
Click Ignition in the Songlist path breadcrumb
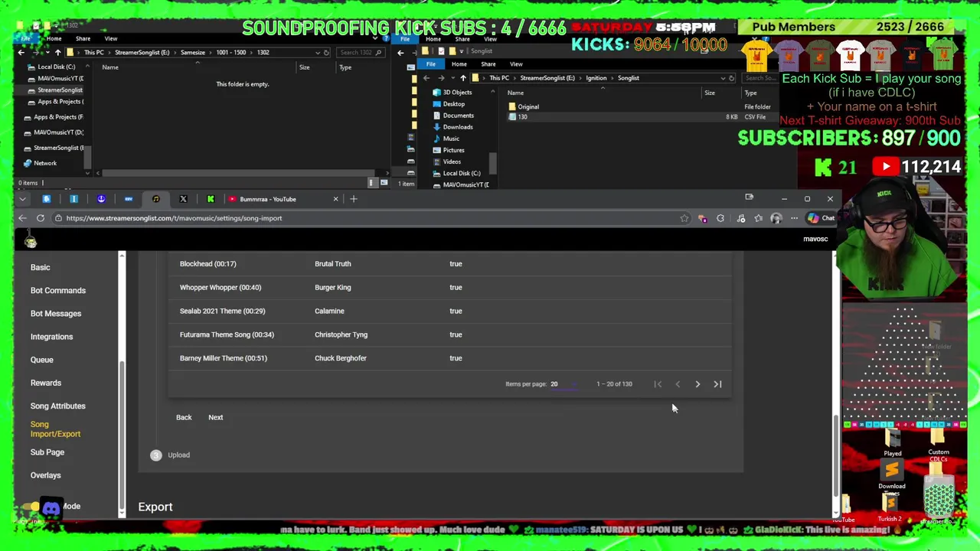pyautogui.click(x=596, y=78)
